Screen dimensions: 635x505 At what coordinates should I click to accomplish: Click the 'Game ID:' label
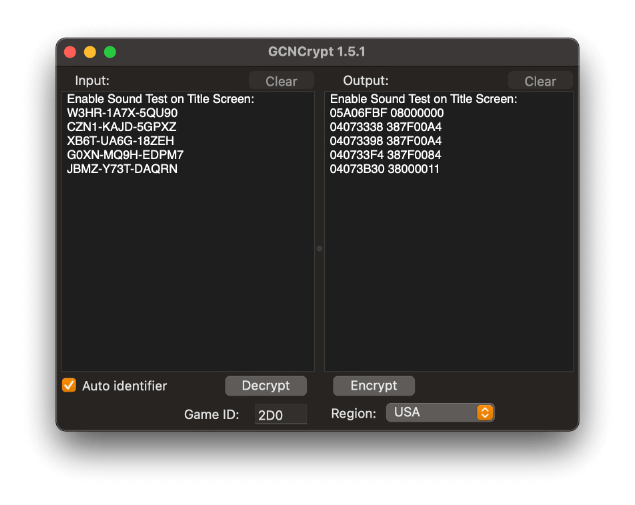212,415
